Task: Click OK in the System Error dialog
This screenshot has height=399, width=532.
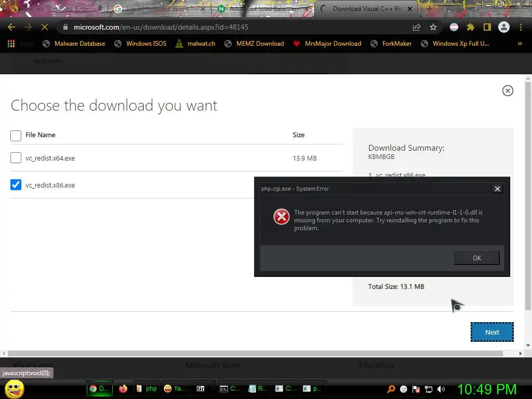Action: click(x=477, y=258)
